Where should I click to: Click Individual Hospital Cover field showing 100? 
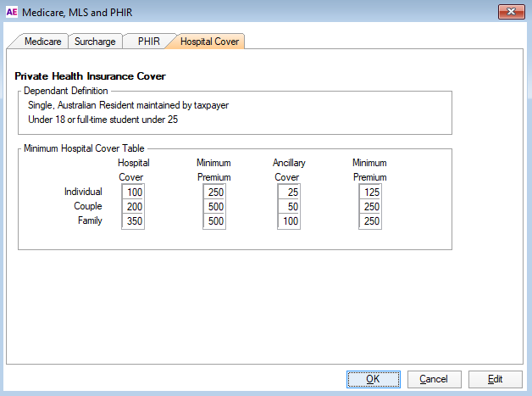click(133, 192)
